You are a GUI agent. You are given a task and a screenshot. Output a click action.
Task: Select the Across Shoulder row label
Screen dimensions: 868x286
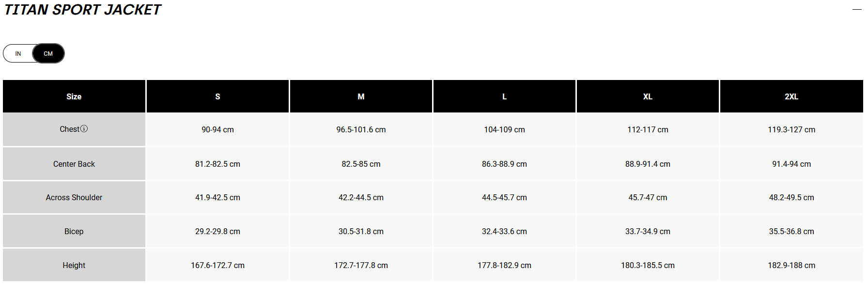74,197
